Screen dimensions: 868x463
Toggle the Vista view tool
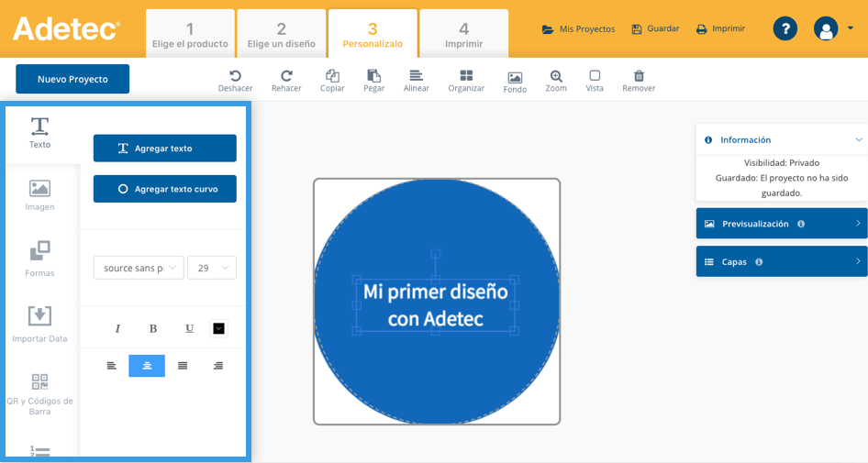[x=595, y=80]
